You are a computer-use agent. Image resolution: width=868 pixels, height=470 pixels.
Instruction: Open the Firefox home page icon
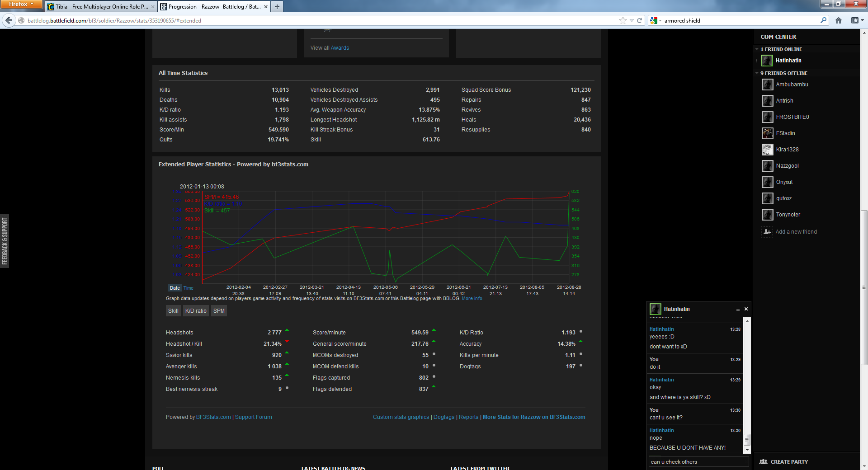839,20
